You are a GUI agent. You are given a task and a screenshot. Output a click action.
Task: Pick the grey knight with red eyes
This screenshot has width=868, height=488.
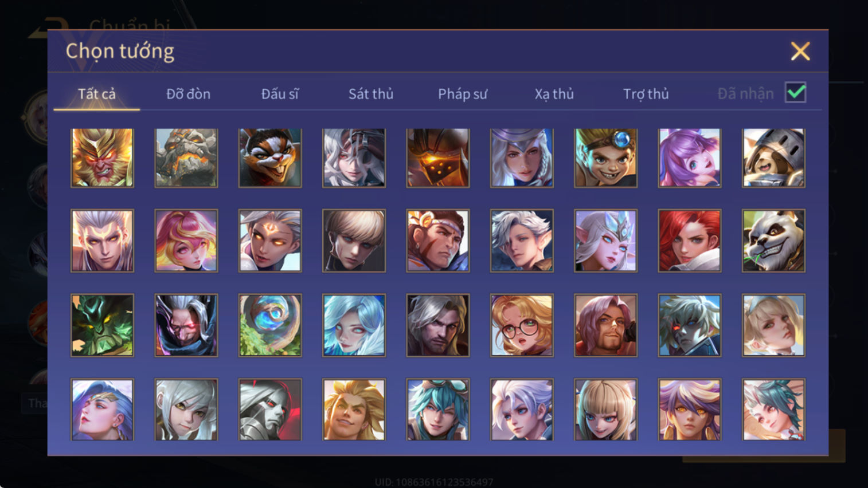(270, 410)
